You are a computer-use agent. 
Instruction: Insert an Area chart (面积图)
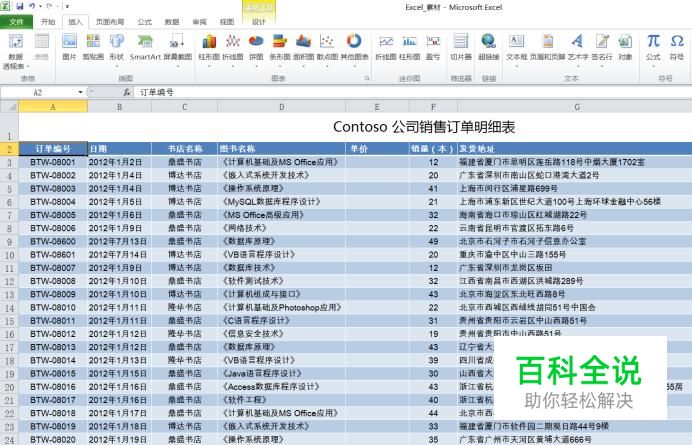(304, 49)
